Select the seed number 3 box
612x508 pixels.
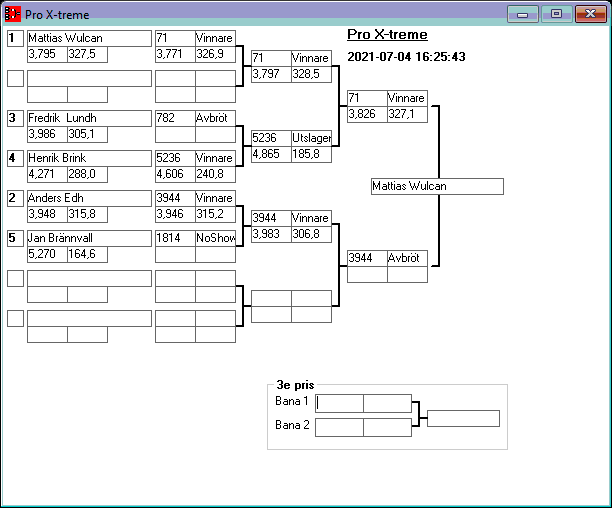(x=15, y=118)
